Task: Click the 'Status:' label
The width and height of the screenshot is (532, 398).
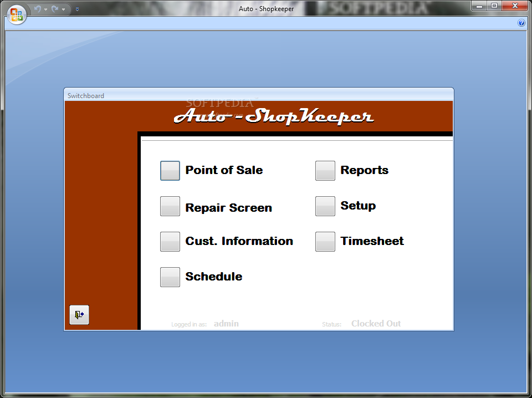Action: click(331, 324)
